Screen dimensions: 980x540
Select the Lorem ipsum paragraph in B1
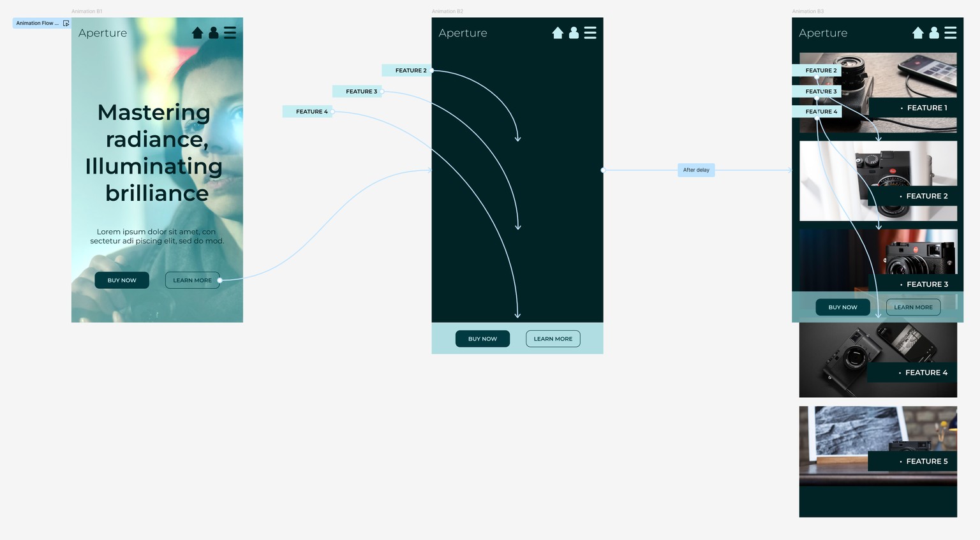pyautogui.click(x=157, y=236)
